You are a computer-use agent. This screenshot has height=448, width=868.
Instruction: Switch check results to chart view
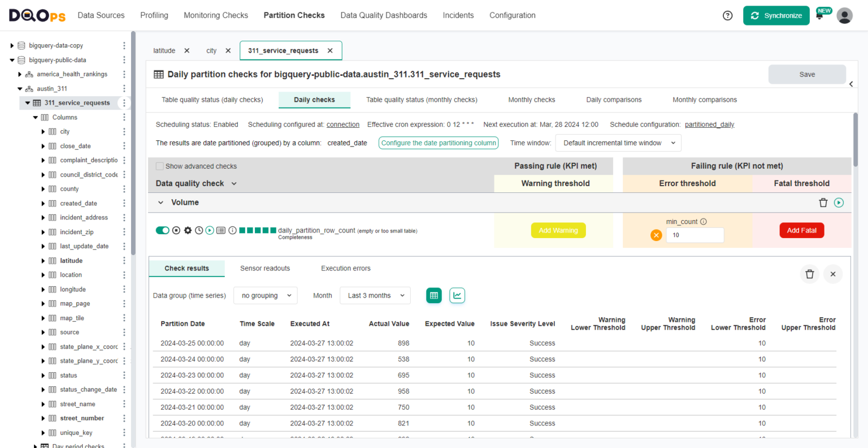pos(457,295)
